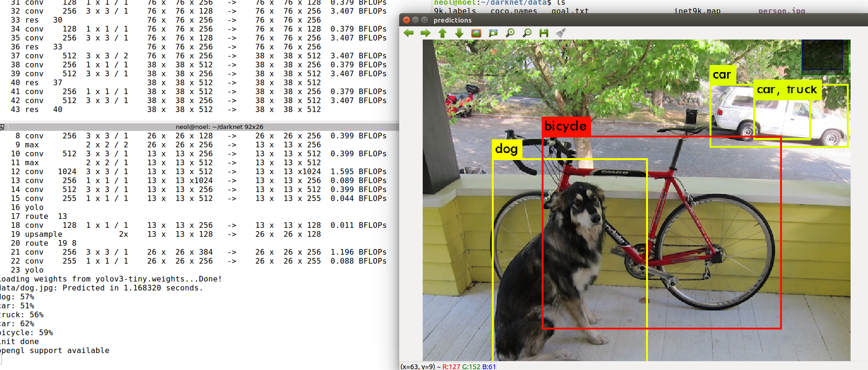Click the '40 res 37' row in the upper terminal
Screen dimensions: 868x370
coord(166,83)
